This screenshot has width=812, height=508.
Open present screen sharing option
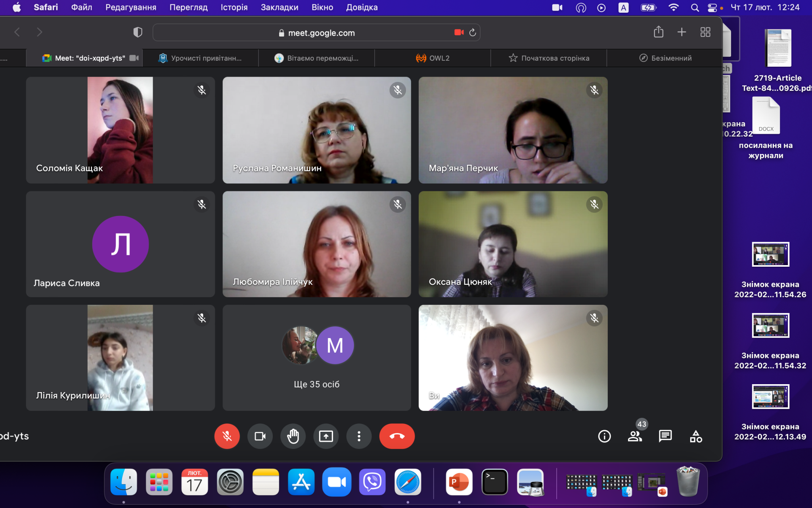click(x=326, y=436)
